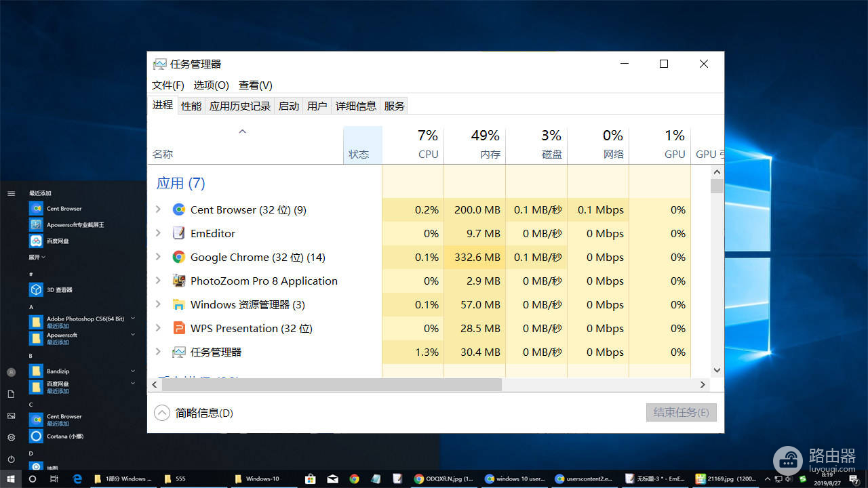Click the scroll-right arrow of horizontal scrollbar
The image size is (868, 488).
703,384
